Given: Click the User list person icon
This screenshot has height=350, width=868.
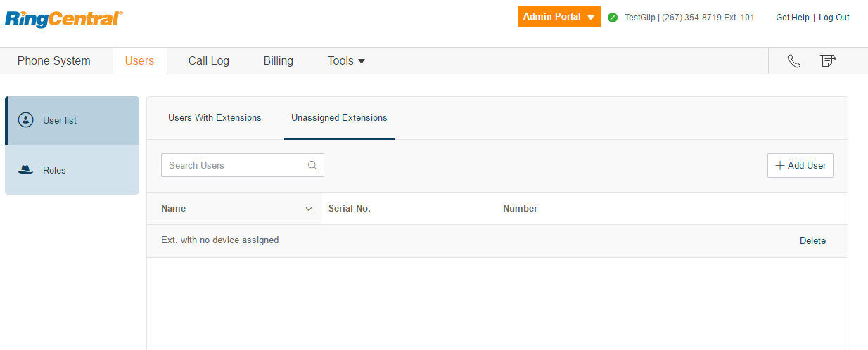Looking at the screenshot, I should 26,120.
